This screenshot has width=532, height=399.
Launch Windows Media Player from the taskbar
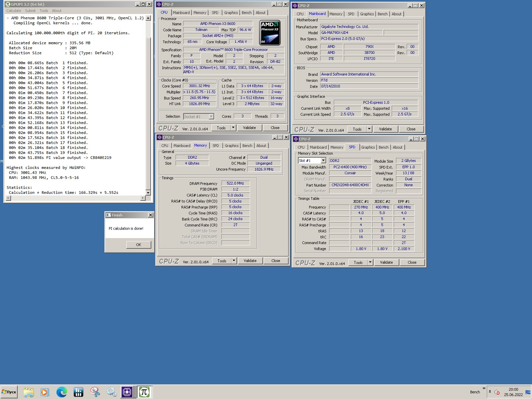45,392
